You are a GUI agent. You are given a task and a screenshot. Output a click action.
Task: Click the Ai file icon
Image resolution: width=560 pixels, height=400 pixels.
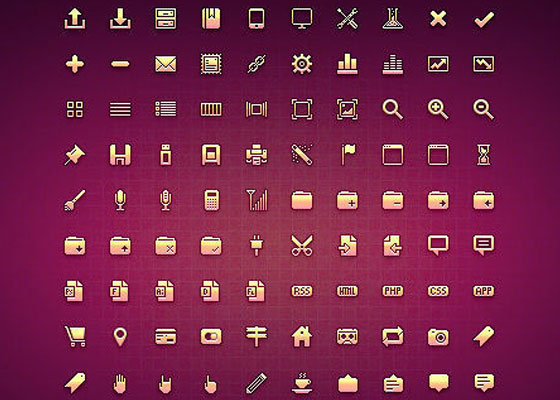(x=166, y=291)
